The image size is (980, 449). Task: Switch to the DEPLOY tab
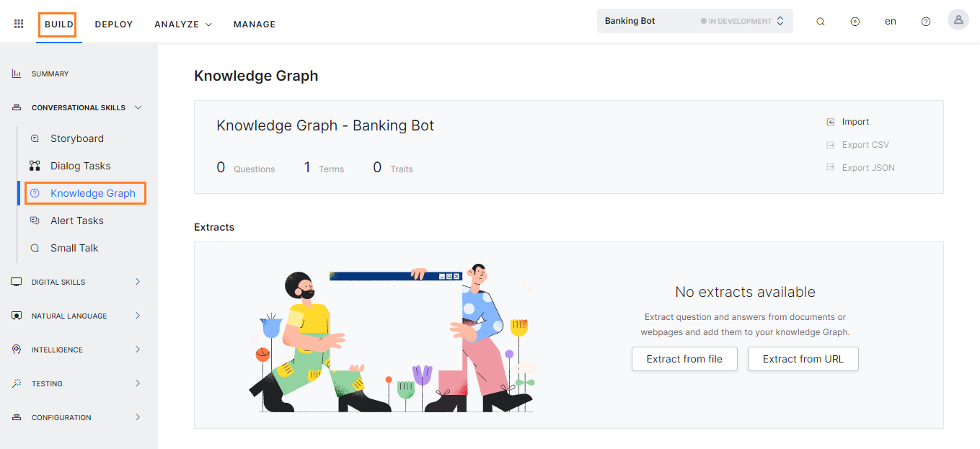coord(113,24)
